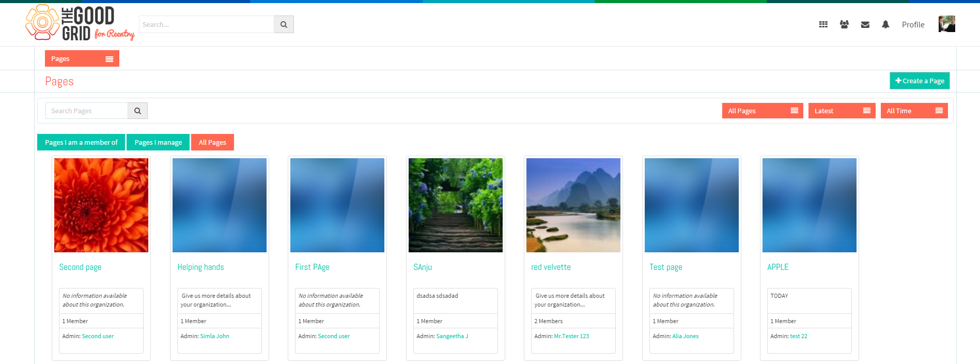Open the SAnju title link
This screenshot has width=980, height=364.
pyautogui.click(x=423, y=267)
